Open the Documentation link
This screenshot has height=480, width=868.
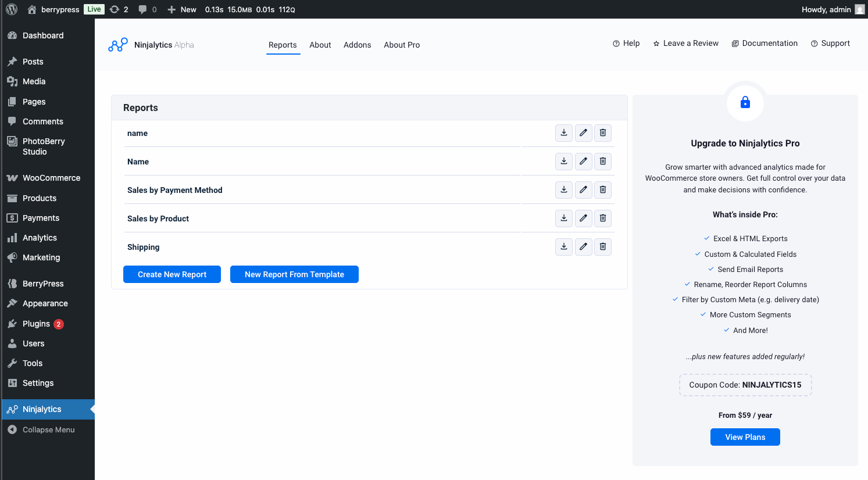click(x=765, y=43)
